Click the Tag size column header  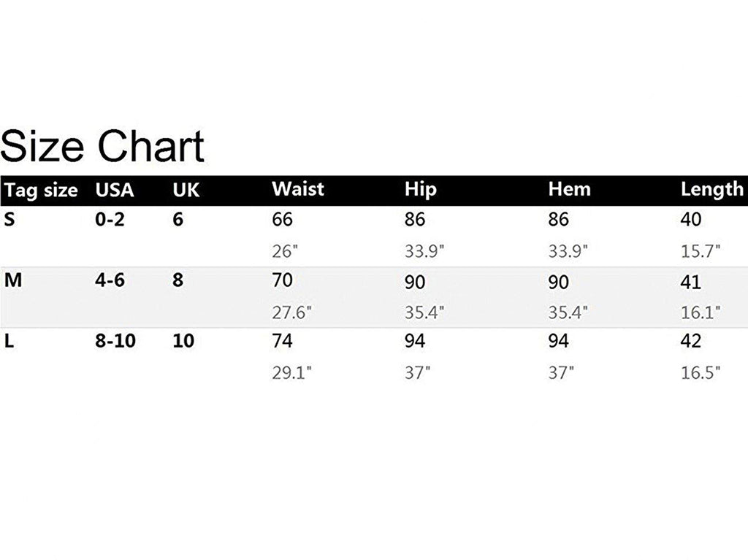click(x=41, y=191)
